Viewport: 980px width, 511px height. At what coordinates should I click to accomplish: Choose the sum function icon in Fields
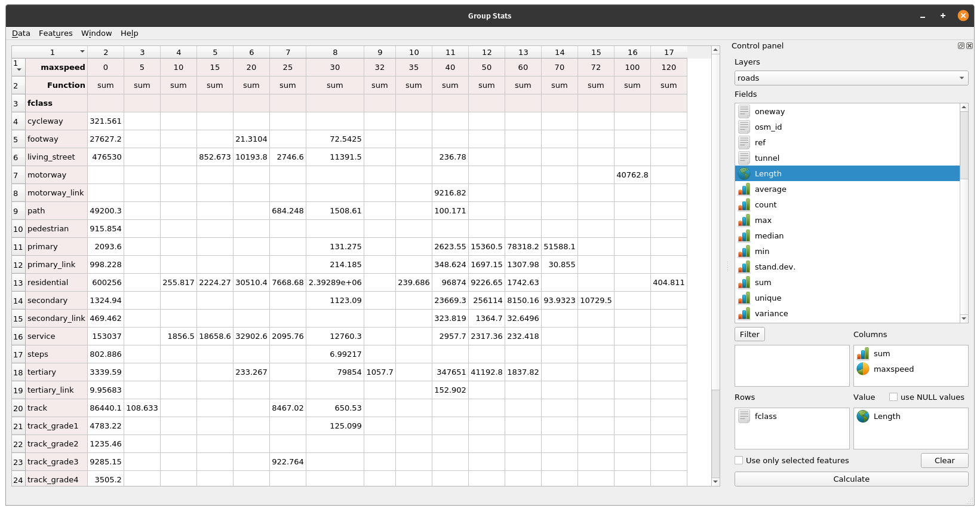744,282
